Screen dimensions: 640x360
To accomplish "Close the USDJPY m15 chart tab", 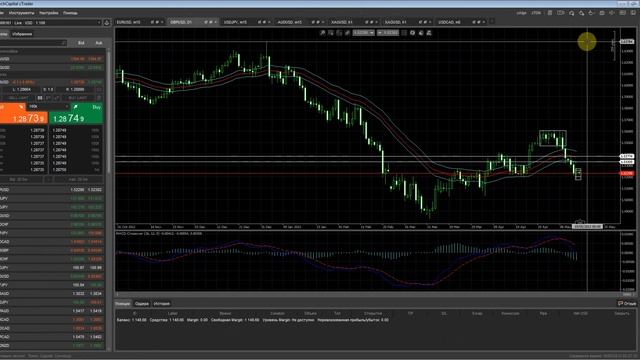I will click(x=269, y=22).
